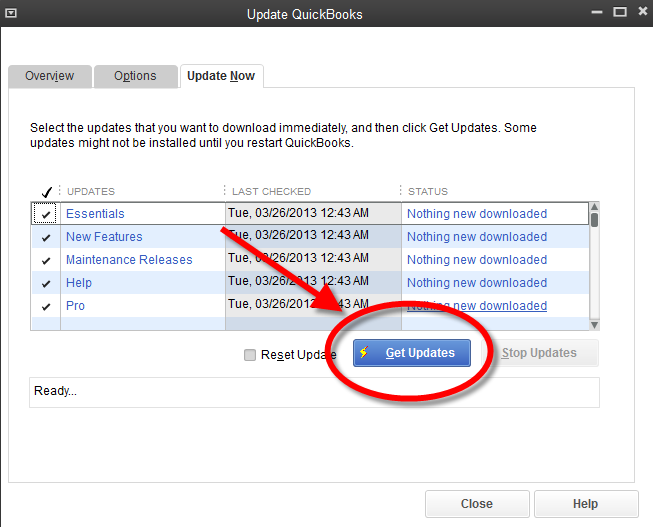Open the New Features update link
Viewport: 653px width, 527px height.
(104, 237)
